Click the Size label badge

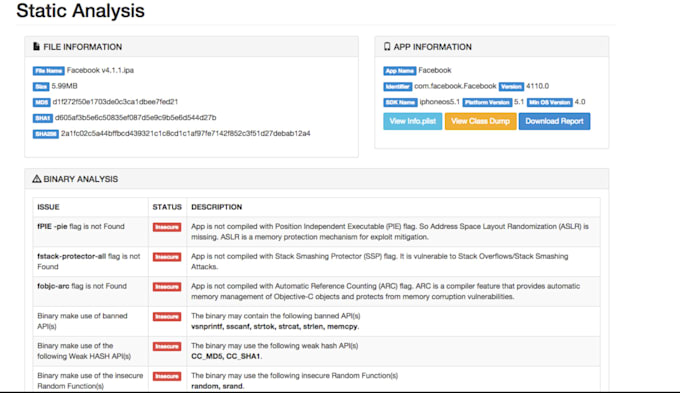click(41, 87)
